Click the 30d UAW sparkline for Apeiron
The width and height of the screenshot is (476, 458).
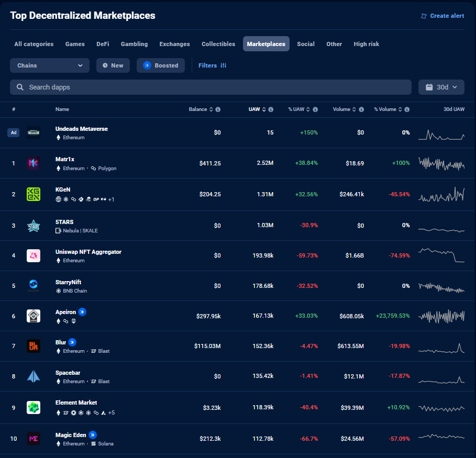point(441,316)
